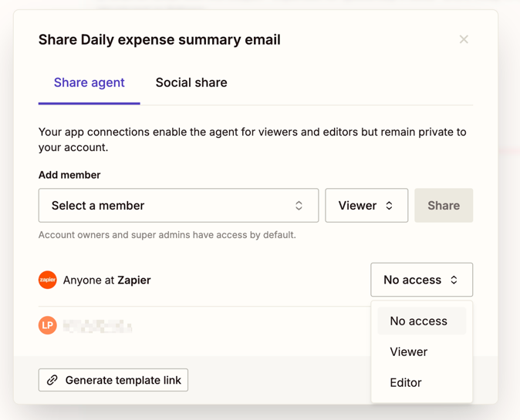Screen dimensions: 520x420
Task: Click the Share Daily expense summary email title
Action: point(160,40)
